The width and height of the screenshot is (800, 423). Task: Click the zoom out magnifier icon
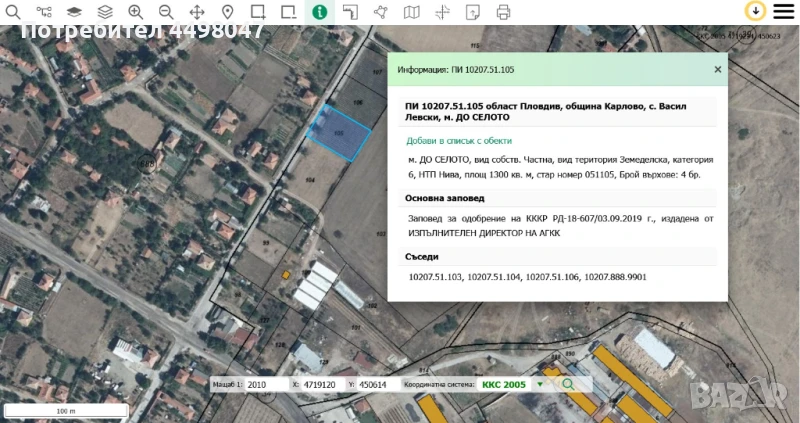coord(166,12)
